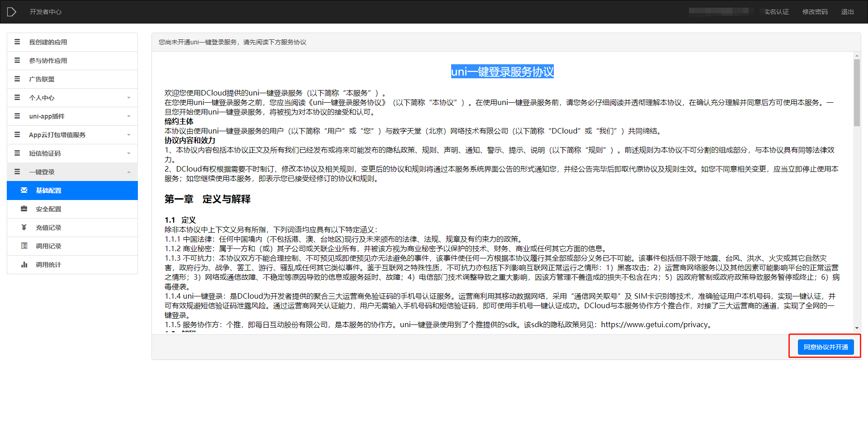Click 退出 to log out
Image resolution: width=868 pixels, height=424 pixels.
[847, 12]
